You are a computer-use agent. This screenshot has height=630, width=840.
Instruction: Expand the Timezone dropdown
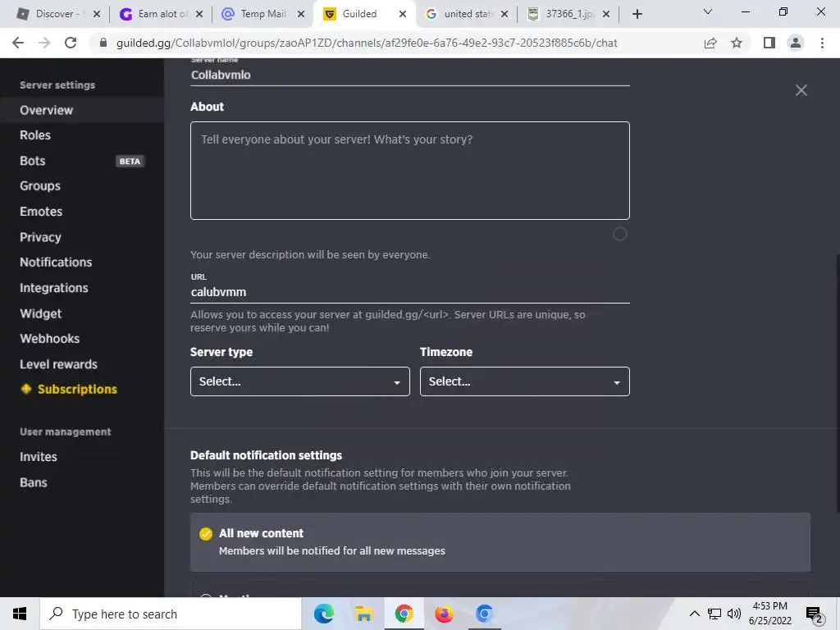(x=524, y=381)
